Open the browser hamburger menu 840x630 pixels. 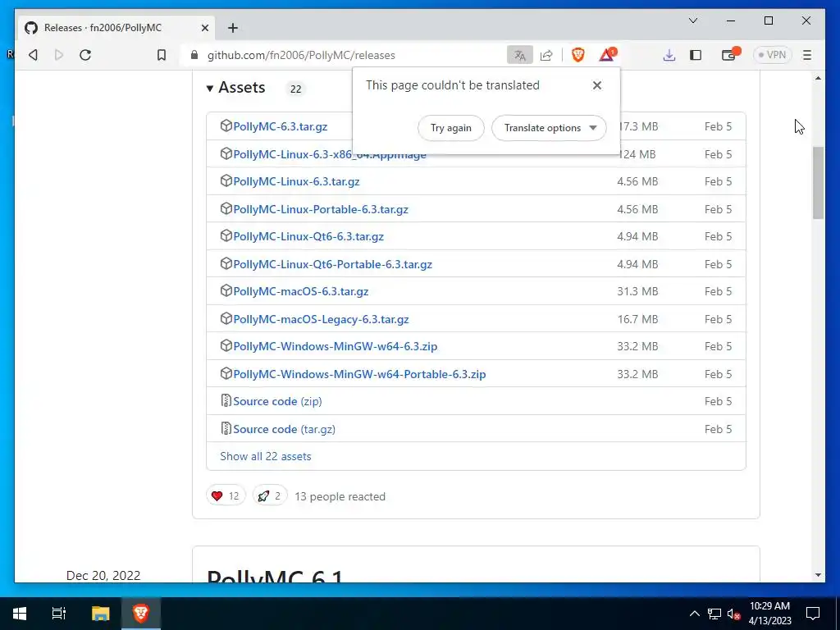click(807, 55)
